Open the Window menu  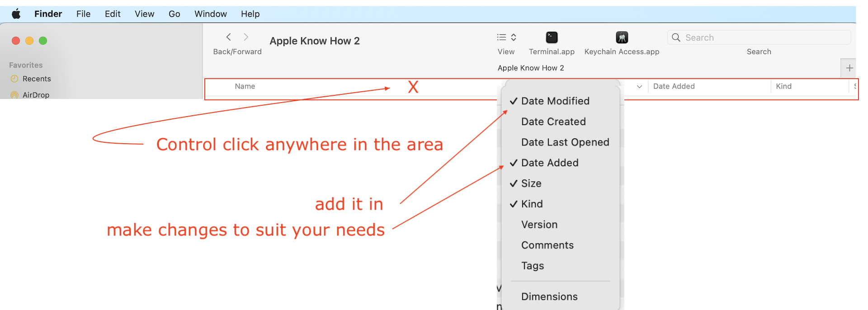pyautogui.click(x=211, y=14)
